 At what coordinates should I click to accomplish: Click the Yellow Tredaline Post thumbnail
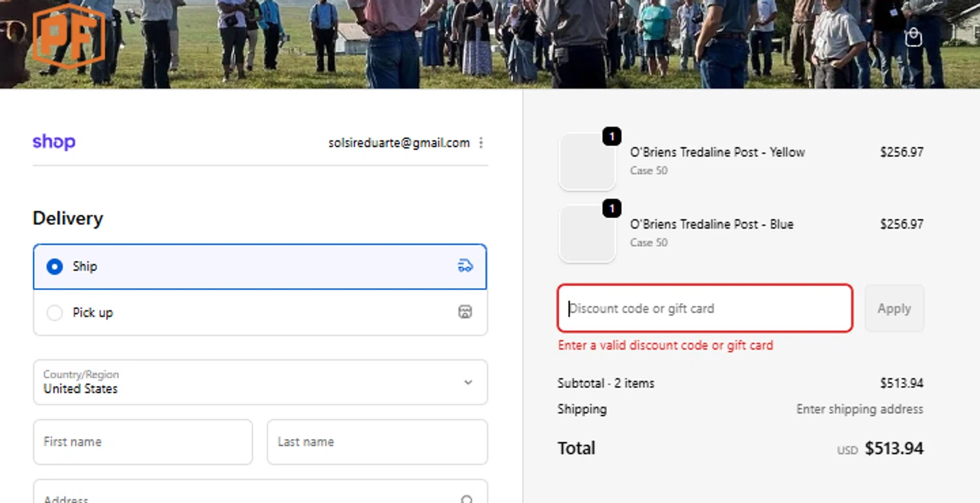tap(587, 161)
